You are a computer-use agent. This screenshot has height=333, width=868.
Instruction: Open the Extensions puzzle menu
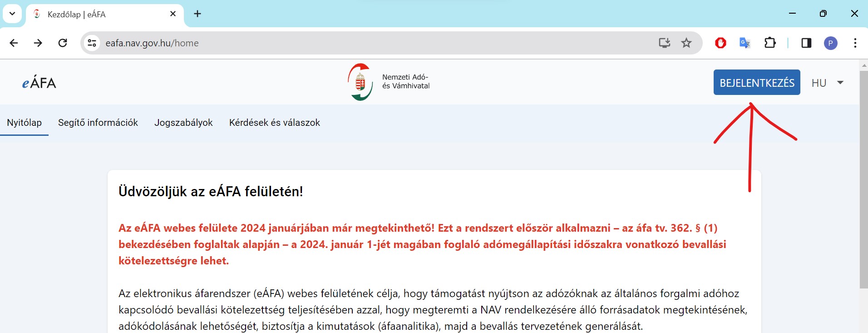(770, 43)
